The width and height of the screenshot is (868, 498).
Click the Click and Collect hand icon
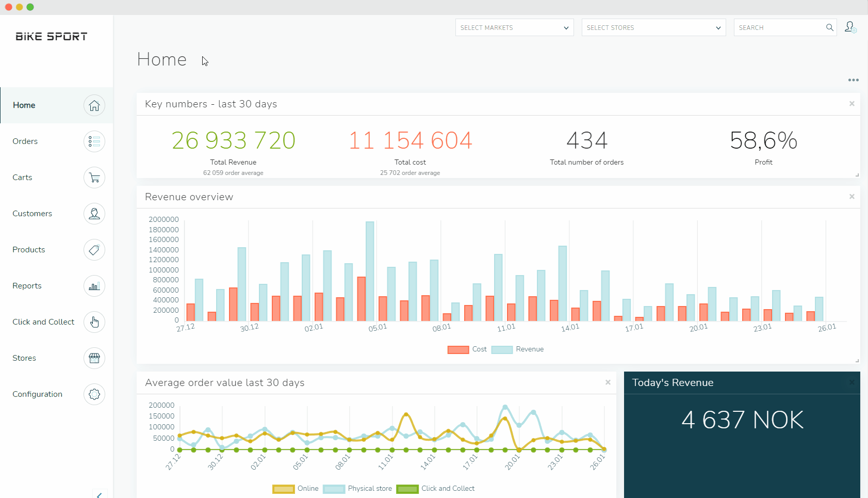coord(94,322)
